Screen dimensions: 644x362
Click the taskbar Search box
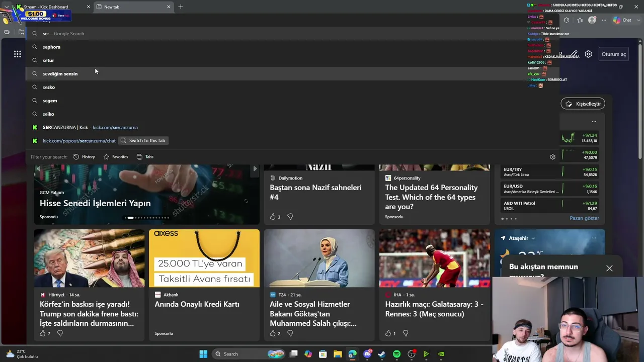249,354
